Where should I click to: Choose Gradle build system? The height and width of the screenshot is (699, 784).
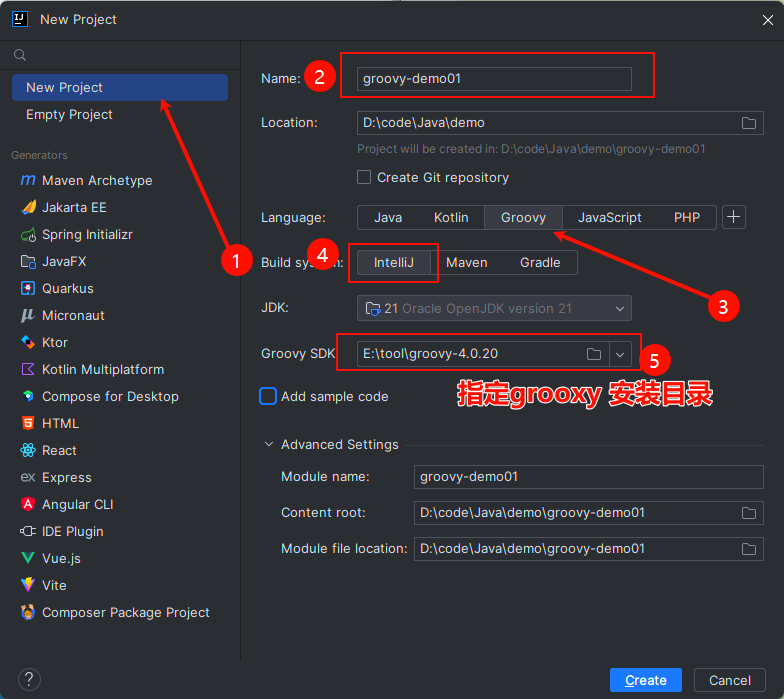pos(540,262)
